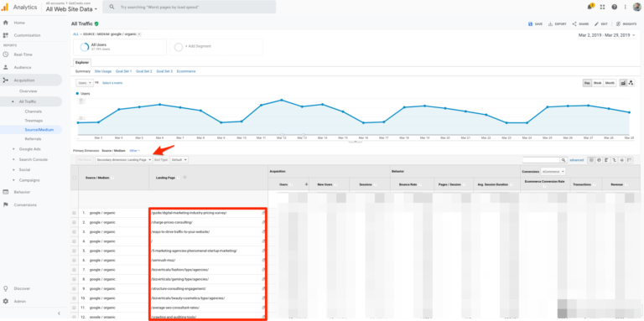This screenshot has width=644, height=321.
Task: Open the Conversions eCommerce dropdown
Action: (553, 171)
